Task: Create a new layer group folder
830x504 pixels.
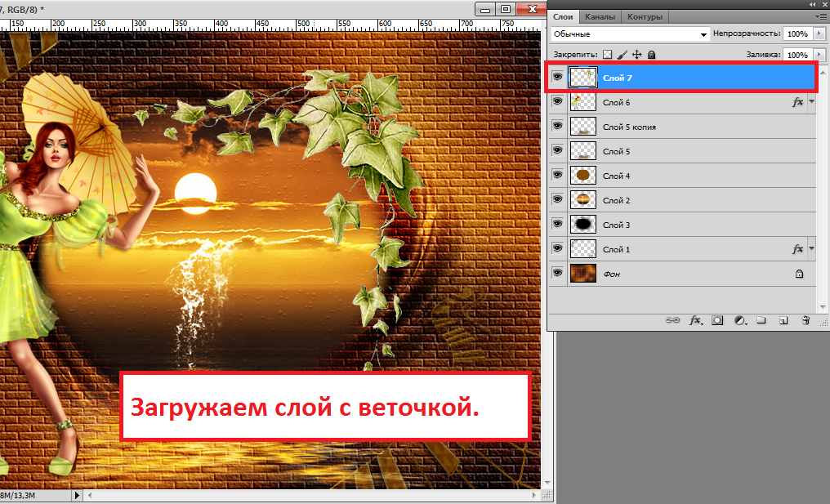Action: tap(761, 321)
